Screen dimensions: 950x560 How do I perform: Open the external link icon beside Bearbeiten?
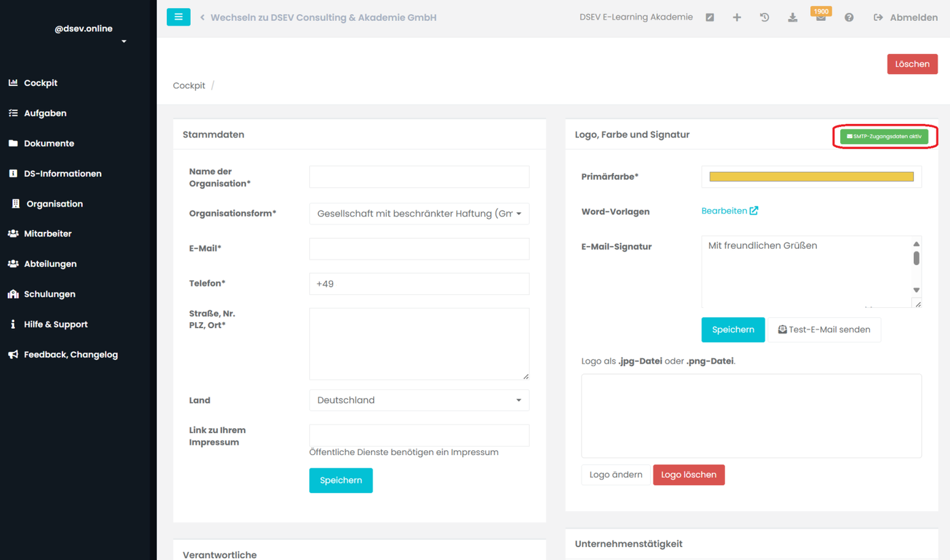754,211
